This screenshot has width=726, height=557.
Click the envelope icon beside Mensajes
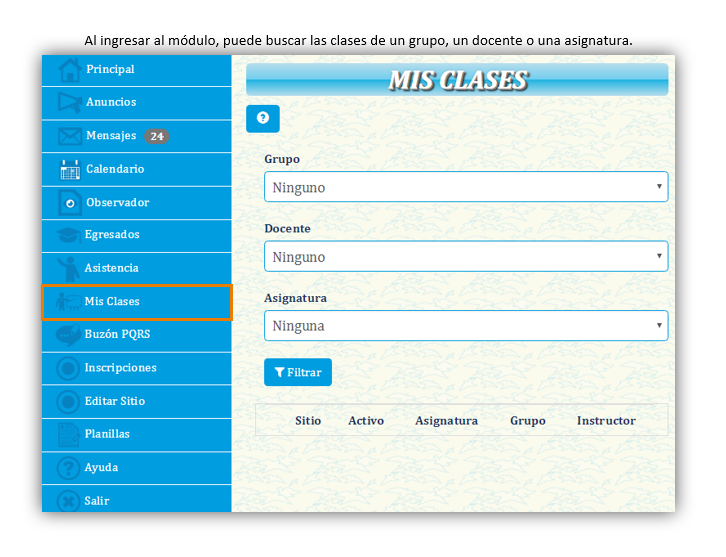(x=69, y=136)
